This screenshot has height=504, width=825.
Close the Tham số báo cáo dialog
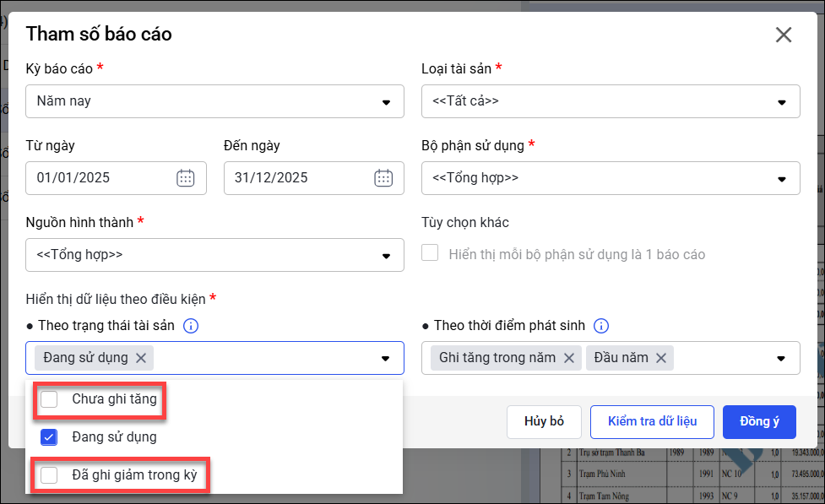click(x=783, y=35)
